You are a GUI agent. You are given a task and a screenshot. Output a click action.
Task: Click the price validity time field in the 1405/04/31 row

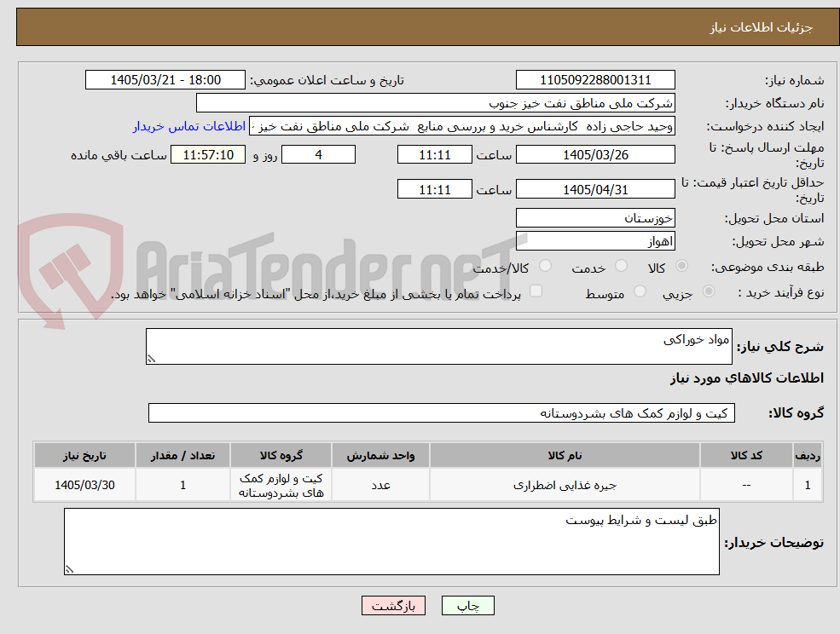coord(434,189)
